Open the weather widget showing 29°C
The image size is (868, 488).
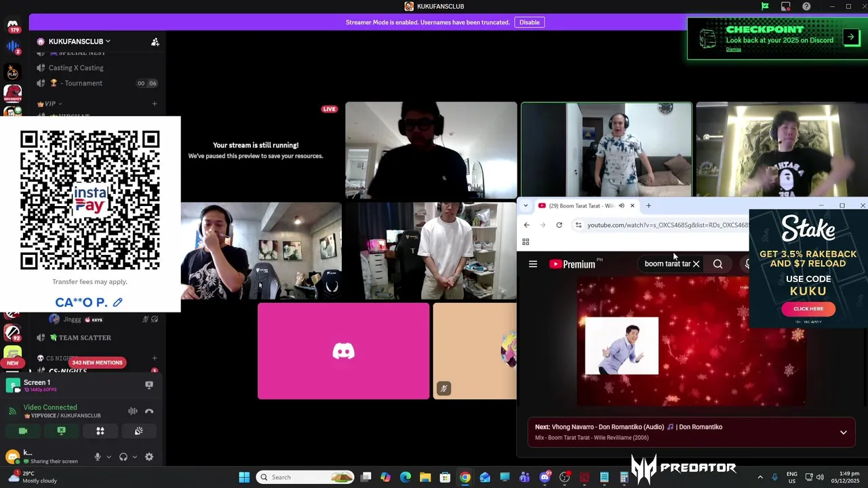click(x=33, y=477)
